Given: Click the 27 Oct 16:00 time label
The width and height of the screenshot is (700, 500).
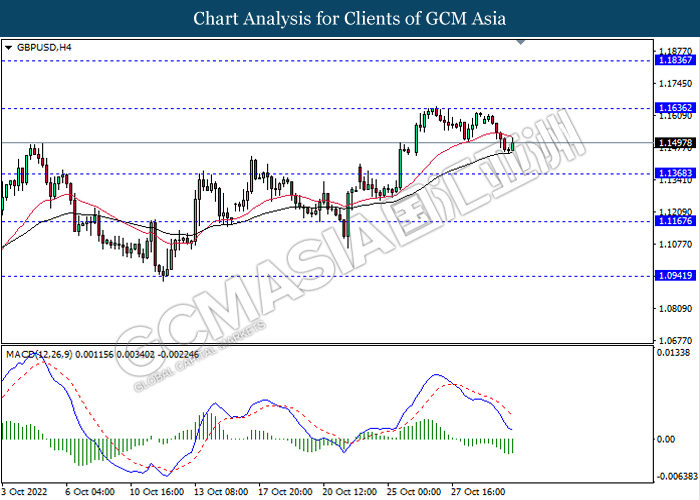Looking at the screenshot, I should [x=479, y=492].
